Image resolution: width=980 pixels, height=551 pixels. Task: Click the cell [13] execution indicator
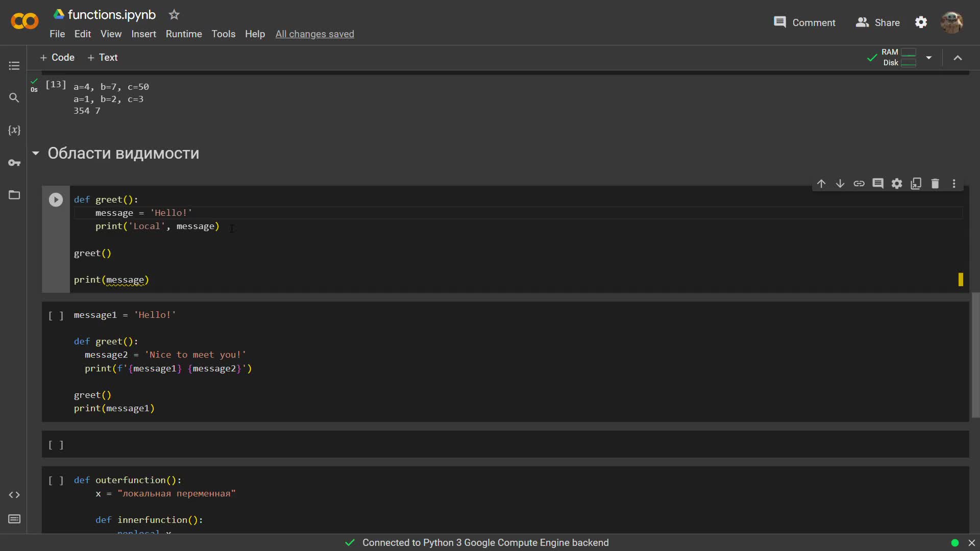pos(56,84)
